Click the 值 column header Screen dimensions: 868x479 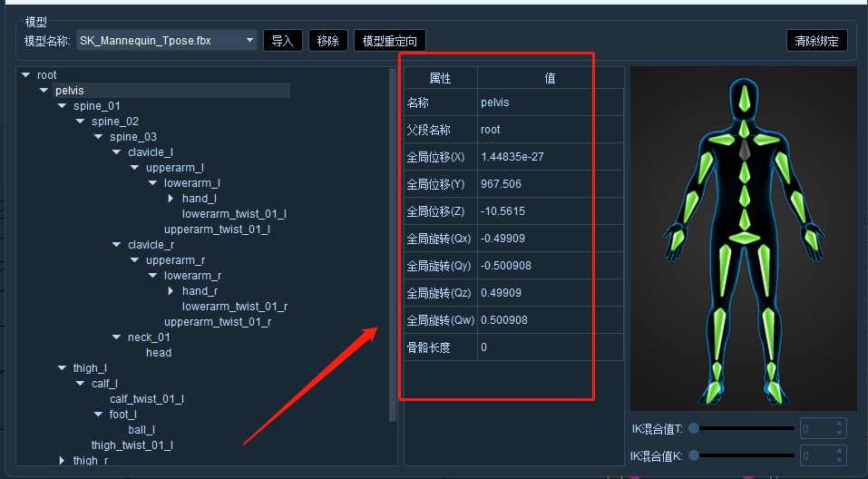coord(551,78)
